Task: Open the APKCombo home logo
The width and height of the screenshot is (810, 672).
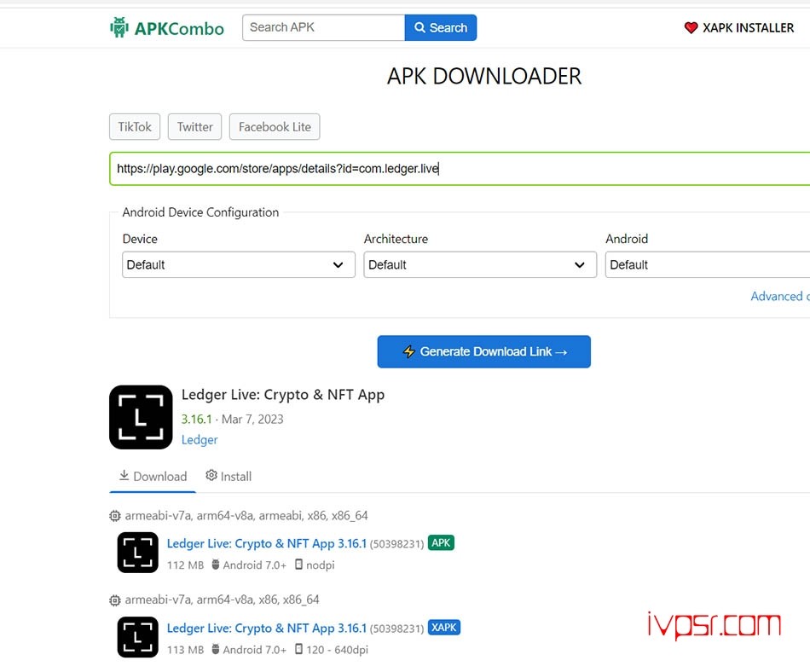Action: 167,28
